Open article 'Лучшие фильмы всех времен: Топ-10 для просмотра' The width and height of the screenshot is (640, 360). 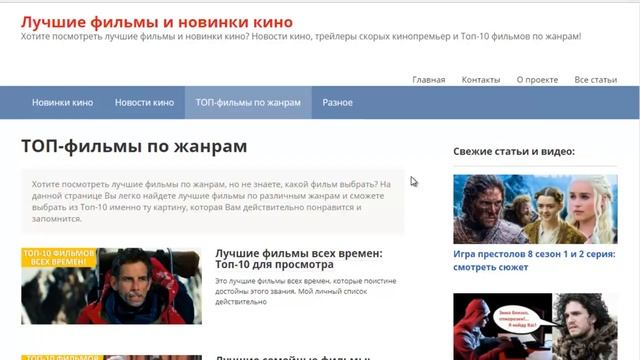click(x=299, y=259)
